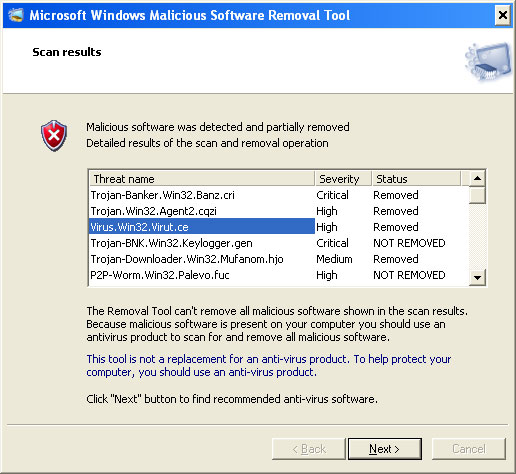This screenshot has width=516, height=474.
Task: Click the computer scan icon in header
Action: [x=488, y=62]
